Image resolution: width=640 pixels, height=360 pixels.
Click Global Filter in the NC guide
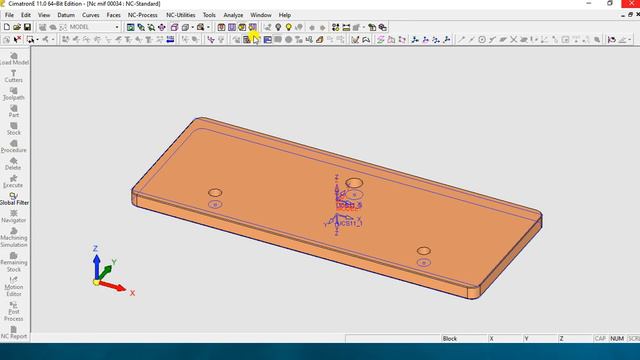pyautogui.click(x=14, y=199)
